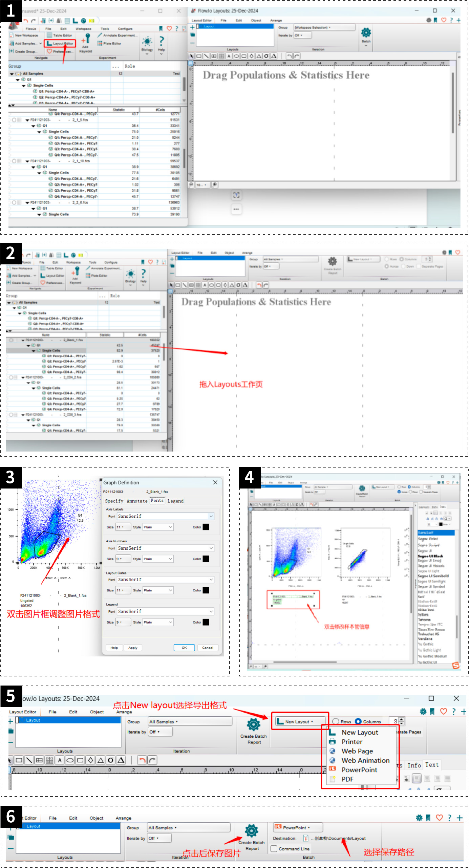Screen dimensions: 469x868
Task: Open the Axis Labels font dropdown
Action: [x=211, y=516]
